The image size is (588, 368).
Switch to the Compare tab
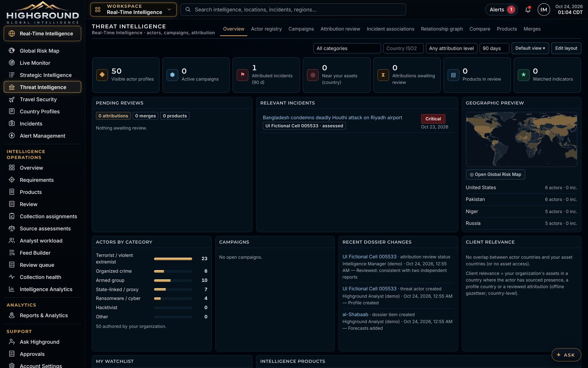tap(480, 29)
